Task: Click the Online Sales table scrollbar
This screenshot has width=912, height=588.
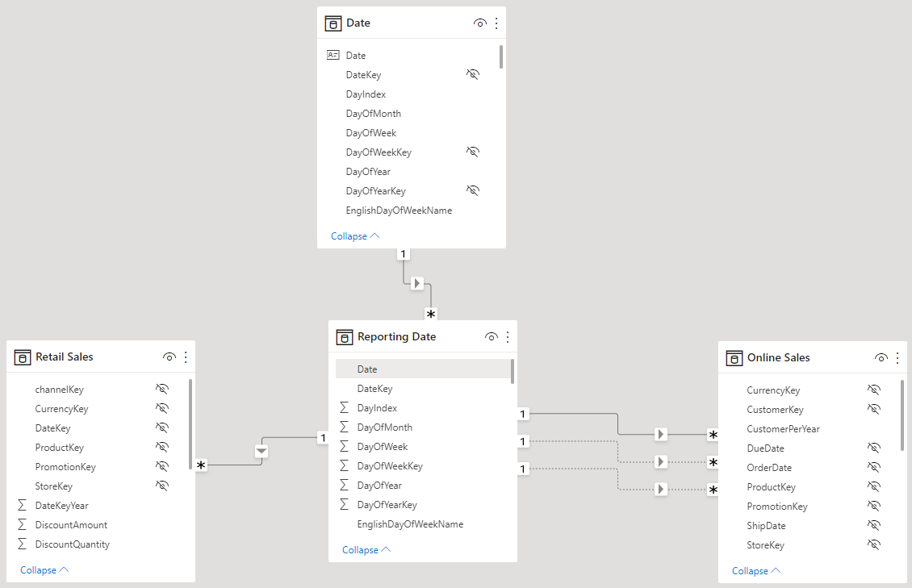Action: point(902,415)
